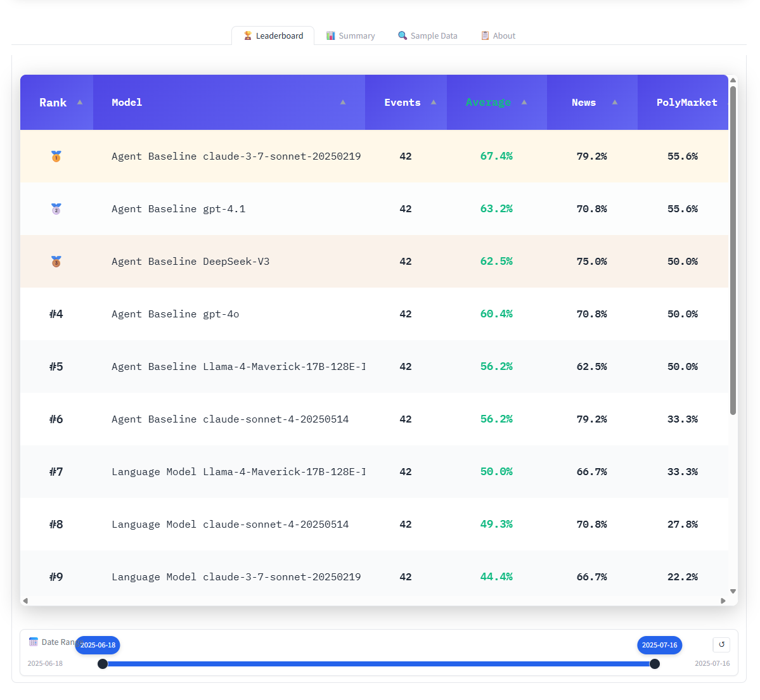Click the date slider start handle

click(103, 664)
